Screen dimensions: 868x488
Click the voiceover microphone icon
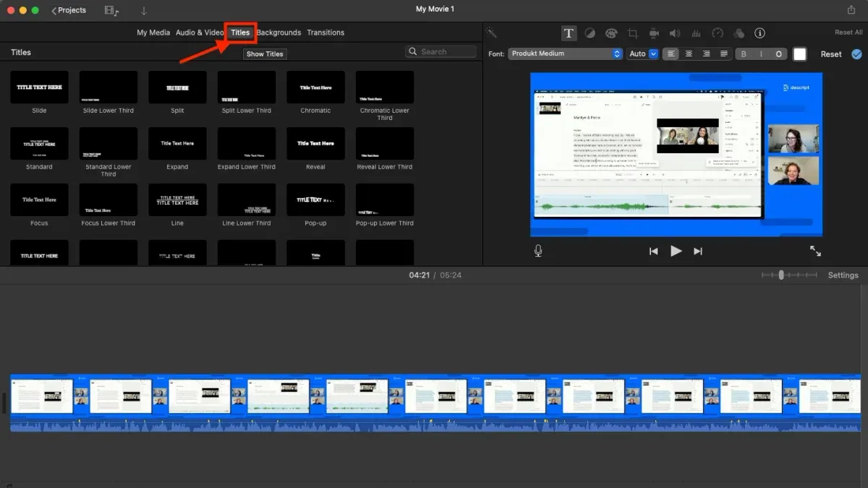pyautogui.click(x=538, y=251)
